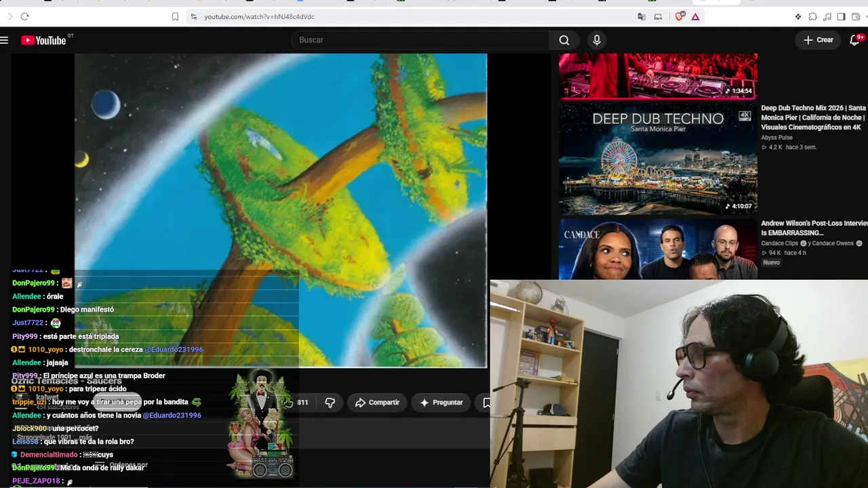Click chat username Allendee saying "órale"
868x488 pixels.
(26, 296)
